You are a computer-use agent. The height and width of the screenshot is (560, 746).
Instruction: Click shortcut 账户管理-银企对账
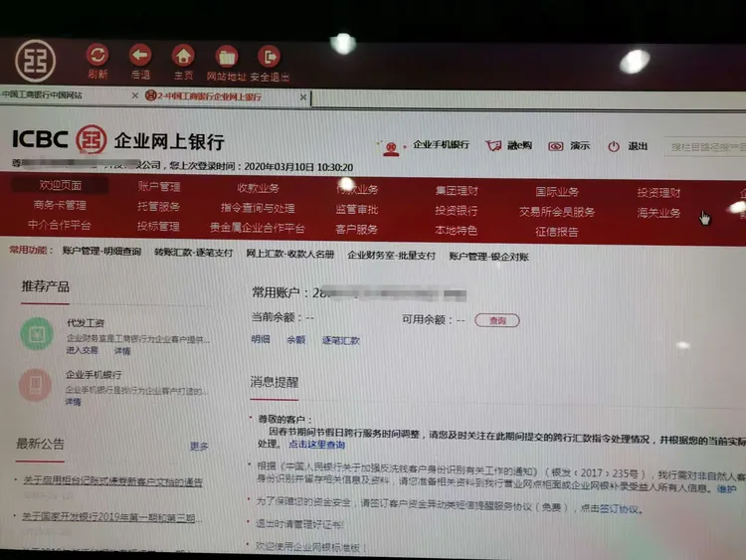(488, 257)
